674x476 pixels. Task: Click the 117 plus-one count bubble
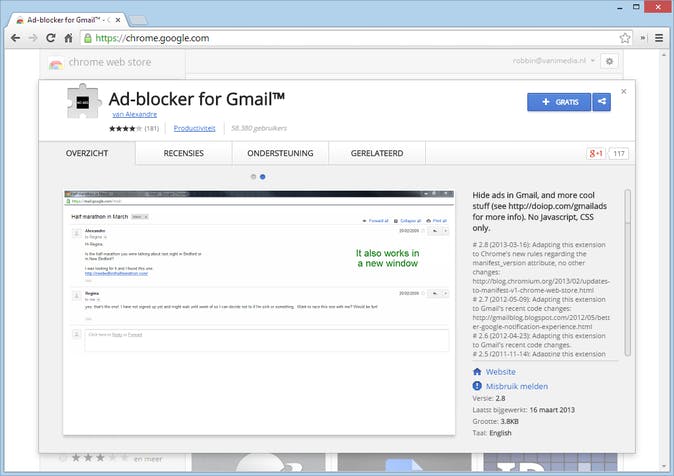(619, 154)
